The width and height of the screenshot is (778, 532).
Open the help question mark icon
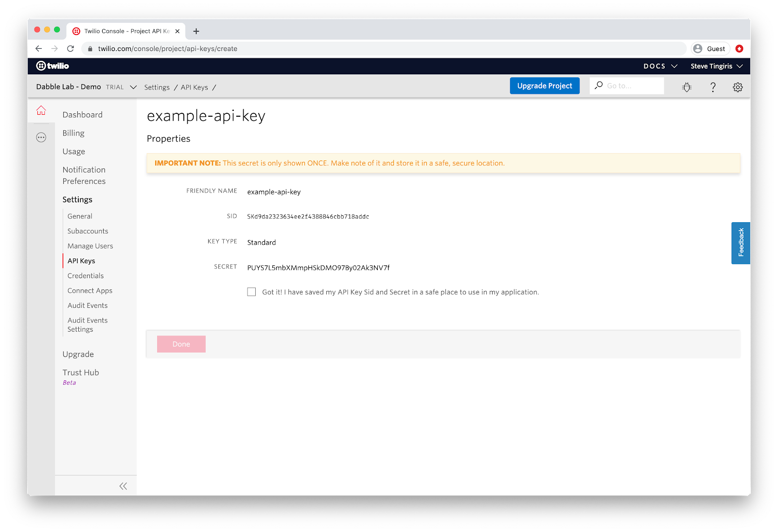pyautogui.click(x=713, y=87)
